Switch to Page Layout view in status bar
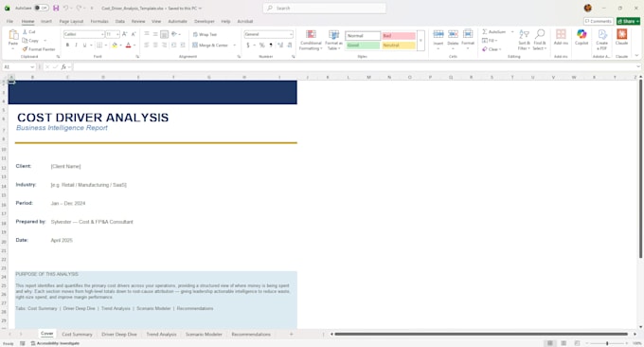644x347 pixels. pos(563,343)
